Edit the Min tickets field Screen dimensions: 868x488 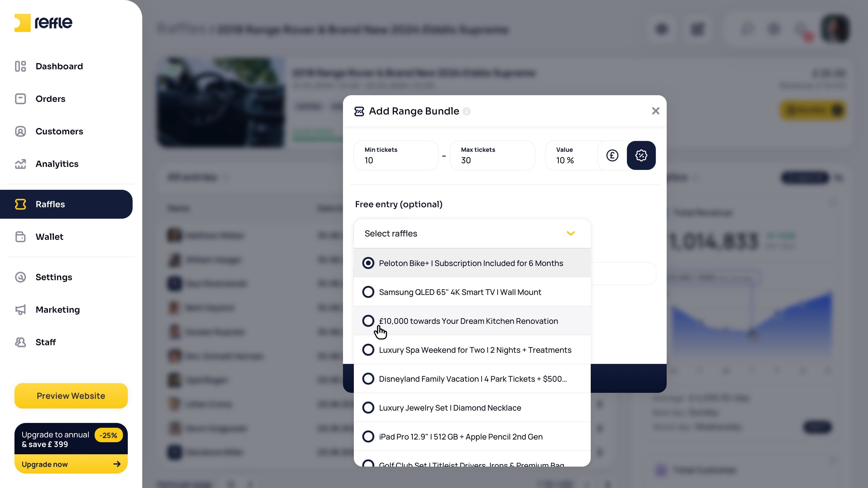(x=396, y=155)
